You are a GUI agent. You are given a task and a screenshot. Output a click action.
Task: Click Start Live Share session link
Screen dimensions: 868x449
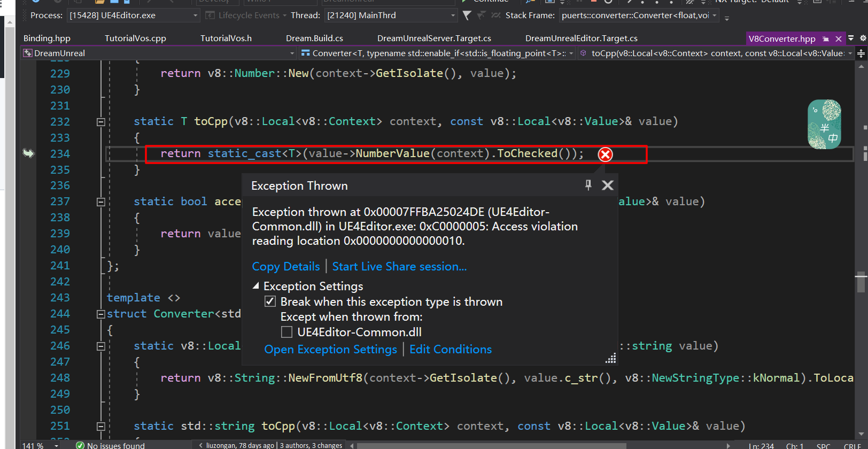[399, 266]
